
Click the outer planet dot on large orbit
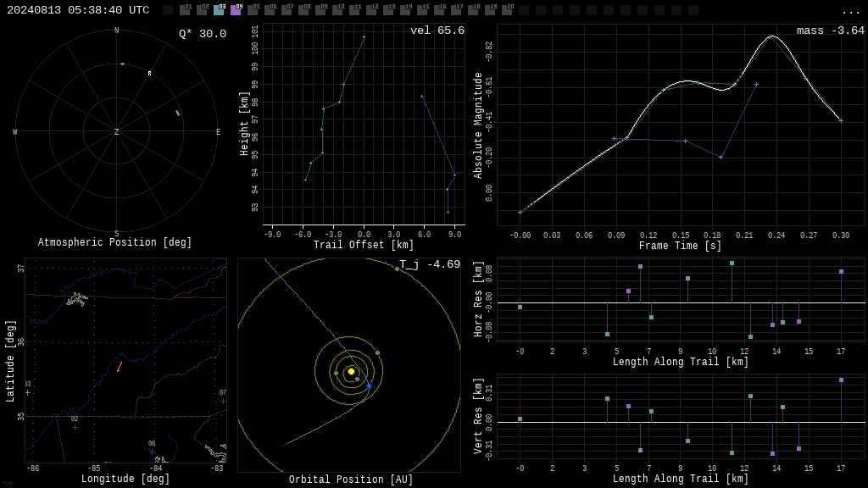coord(397,269)
